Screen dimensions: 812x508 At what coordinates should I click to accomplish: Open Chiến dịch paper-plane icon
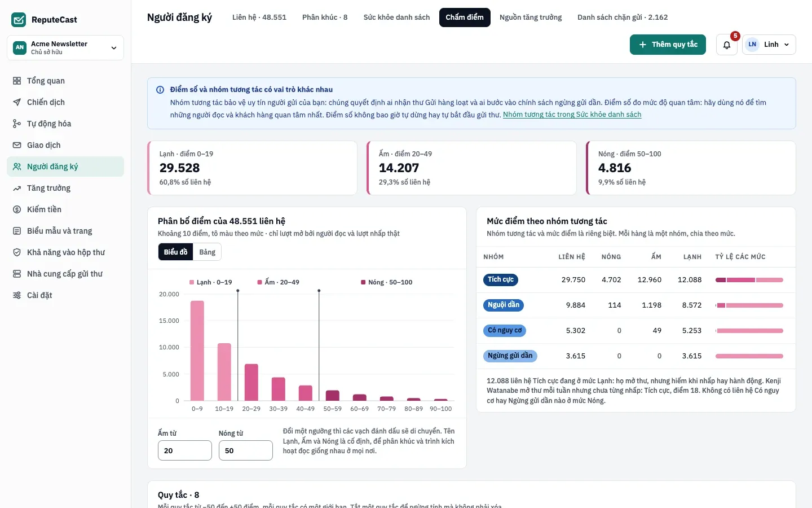(17, 102)
